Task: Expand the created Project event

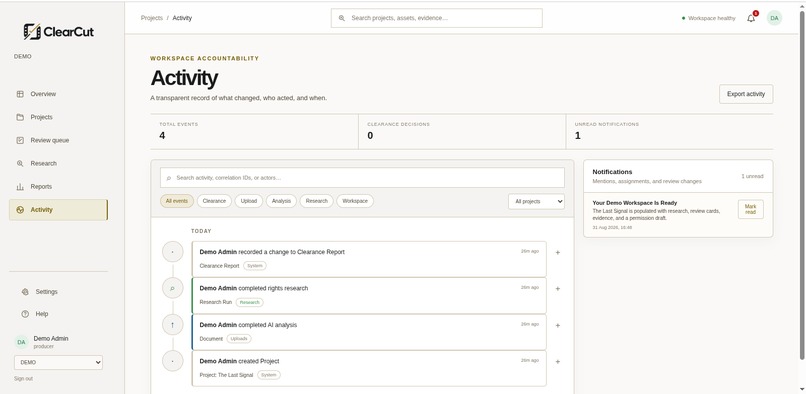Action: tap(558, 362)
